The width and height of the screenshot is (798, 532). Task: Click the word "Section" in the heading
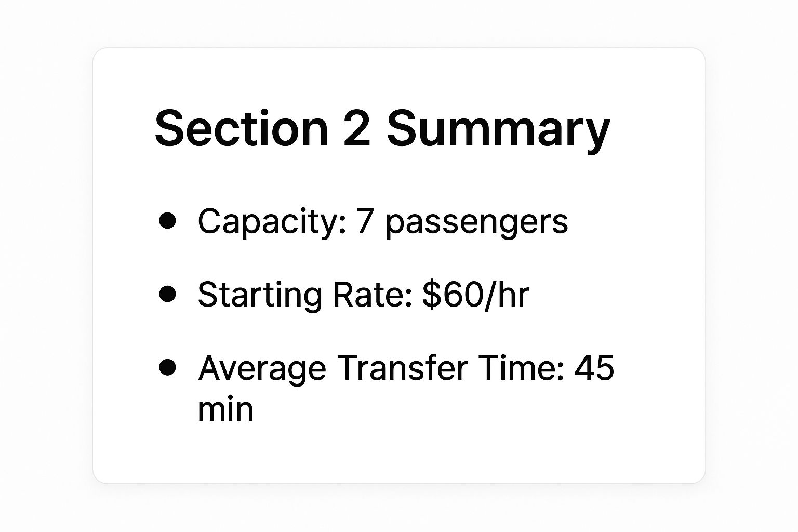pos(242,128)
